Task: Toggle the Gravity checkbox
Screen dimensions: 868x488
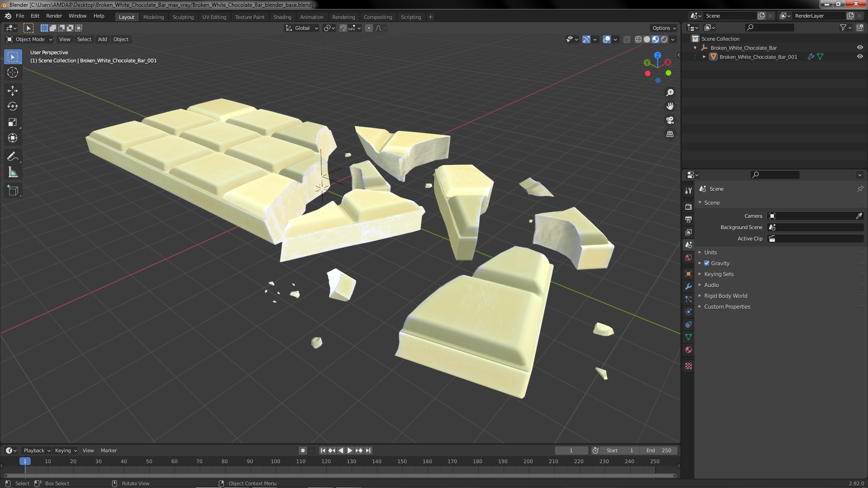Action: tap(707, 263)
